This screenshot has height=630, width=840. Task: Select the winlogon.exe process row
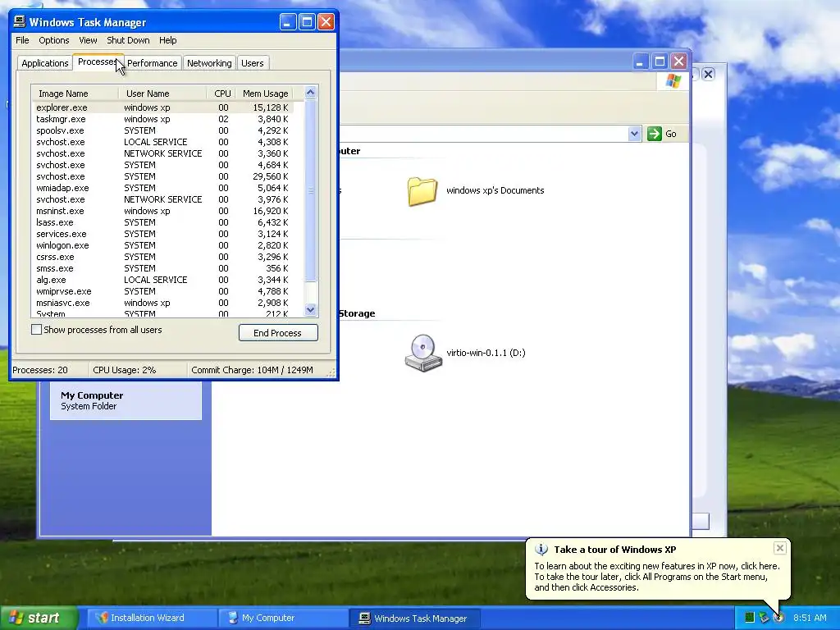tap(162, 245)
